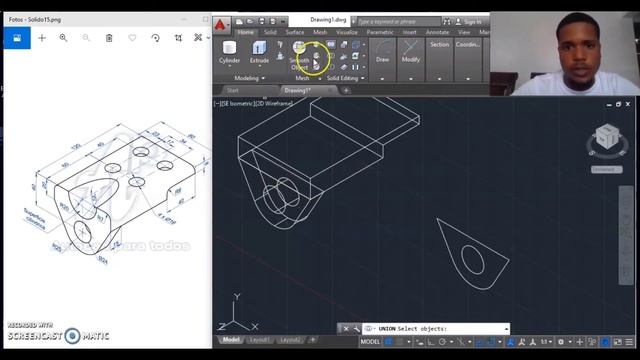The image size is (640, 360).
Task: Click the delete trash icon in Fotos
Action: (x=109, y=38)
